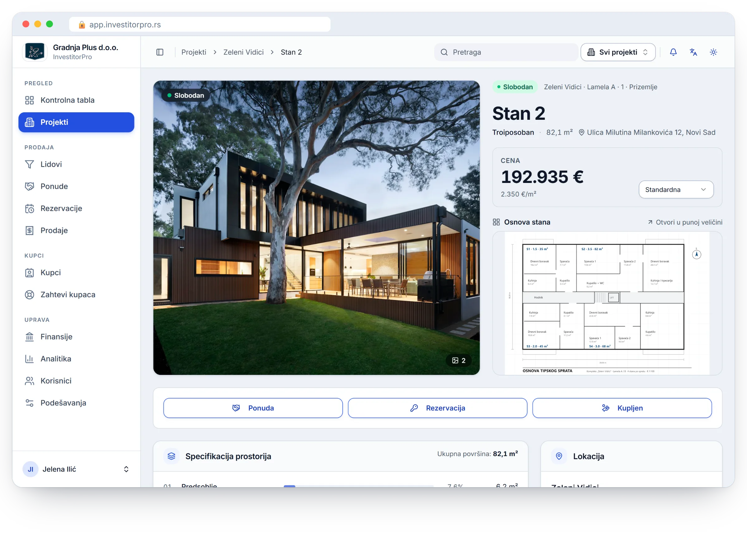Expand Svi projekti project selector
Screen dimensions: 747x560
click(618, 52)
